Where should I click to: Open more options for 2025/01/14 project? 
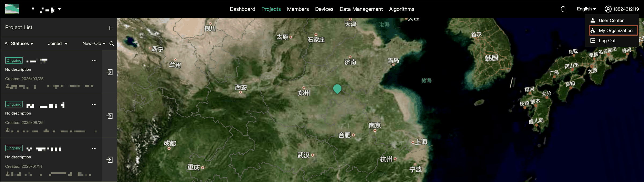pos(94,148)
